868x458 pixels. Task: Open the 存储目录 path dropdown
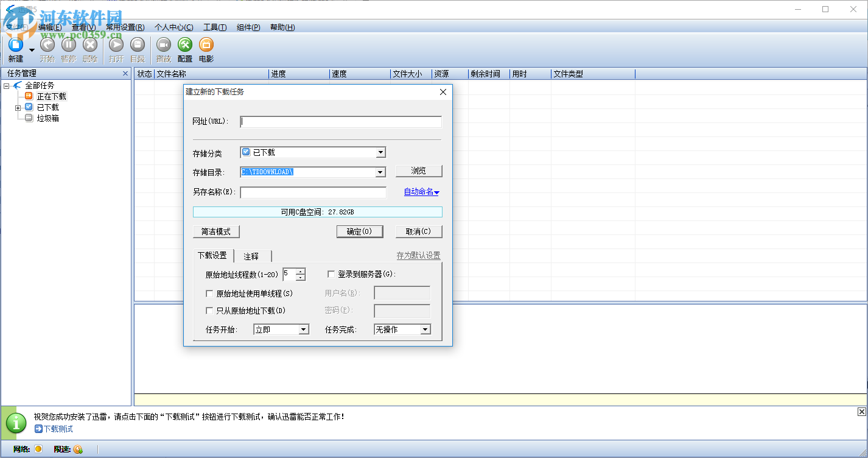[x=380, y=172]
